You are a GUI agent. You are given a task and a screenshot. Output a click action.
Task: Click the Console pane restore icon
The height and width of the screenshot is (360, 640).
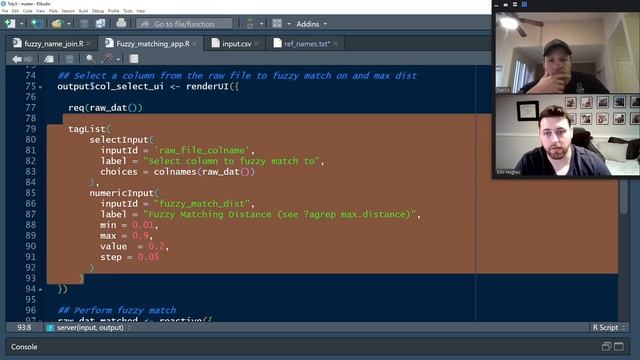(606, 347)
